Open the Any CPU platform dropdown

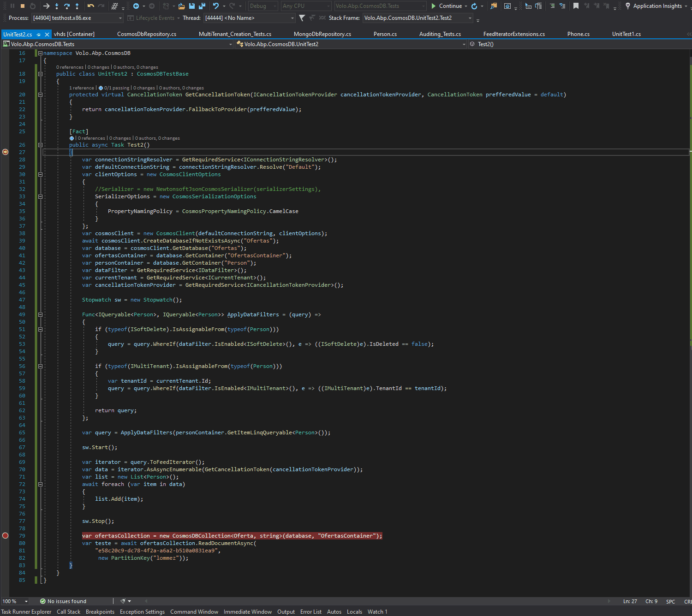pyautogui.click(x=305, y=6)
